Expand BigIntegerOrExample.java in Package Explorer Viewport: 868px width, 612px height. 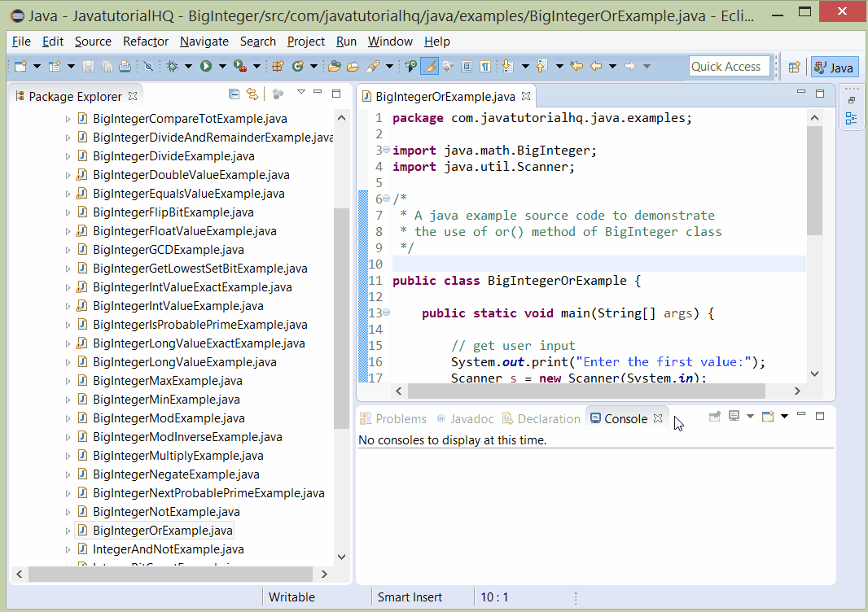click(68, 530)
